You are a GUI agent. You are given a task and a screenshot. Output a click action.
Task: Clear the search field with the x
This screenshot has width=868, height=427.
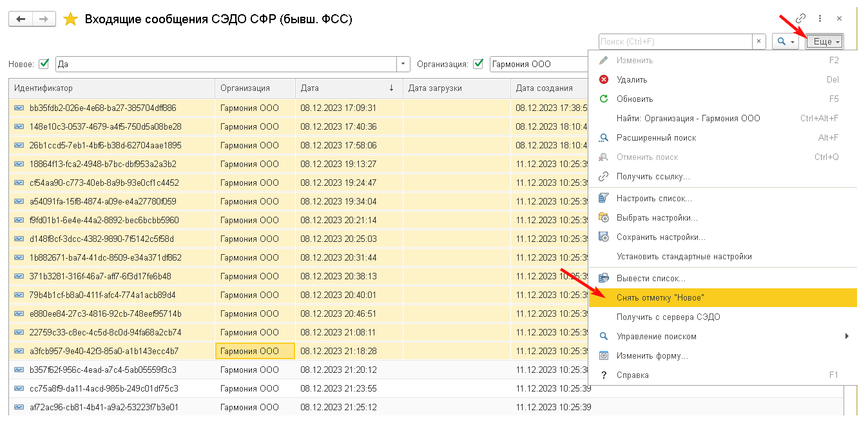(759, 41)
